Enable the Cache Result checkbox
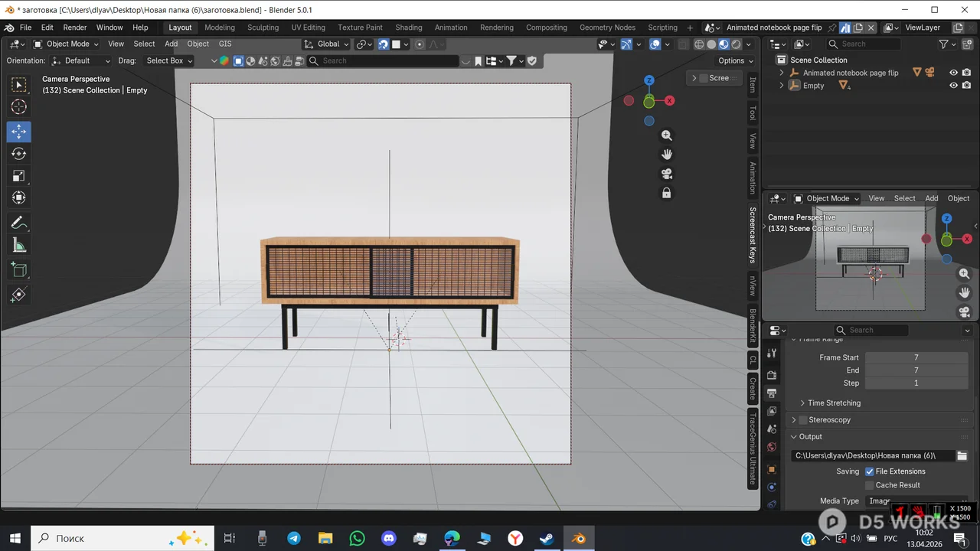 [x=870, y=485]
